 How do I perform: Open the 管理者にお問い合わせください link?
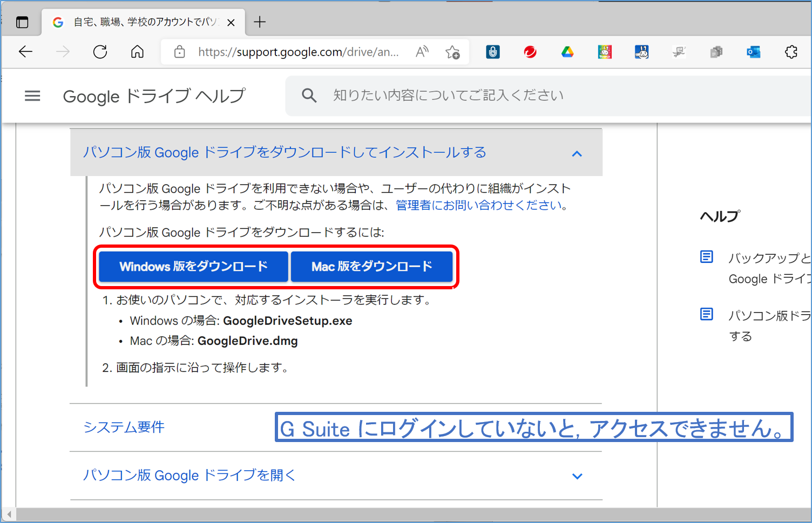[479, 206]
